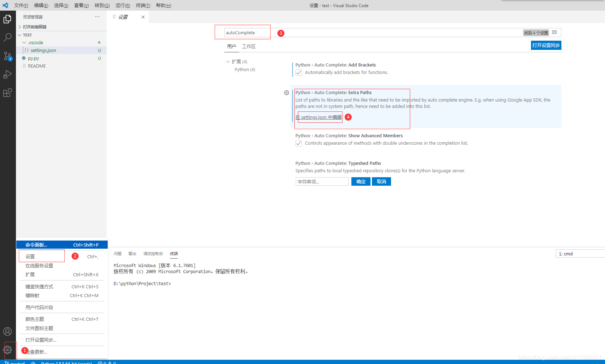Open the 转到(G) menu
This screenshot has height=364, width=605.
pyautogui.click(x=102, y=5)
